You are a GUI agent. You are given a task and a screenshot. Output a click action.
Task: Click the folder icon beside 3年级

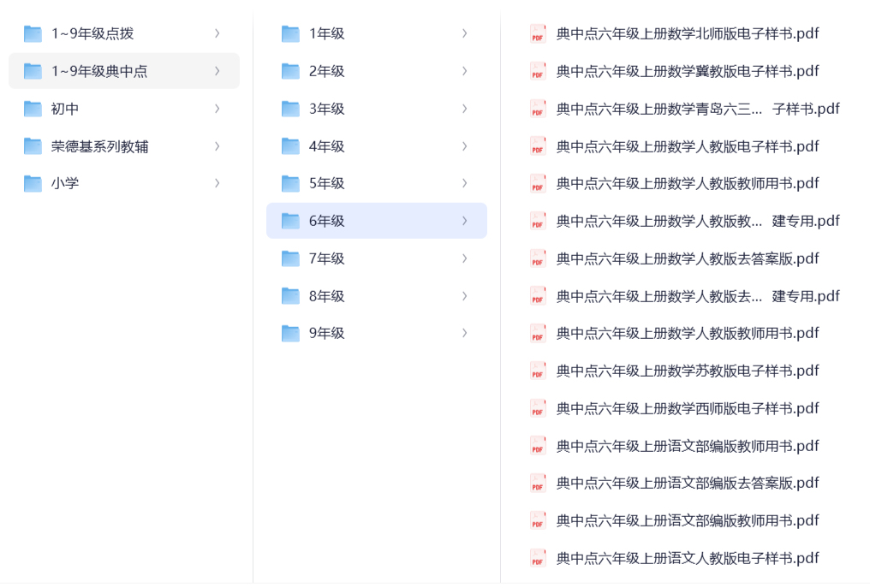click(290, 109)
